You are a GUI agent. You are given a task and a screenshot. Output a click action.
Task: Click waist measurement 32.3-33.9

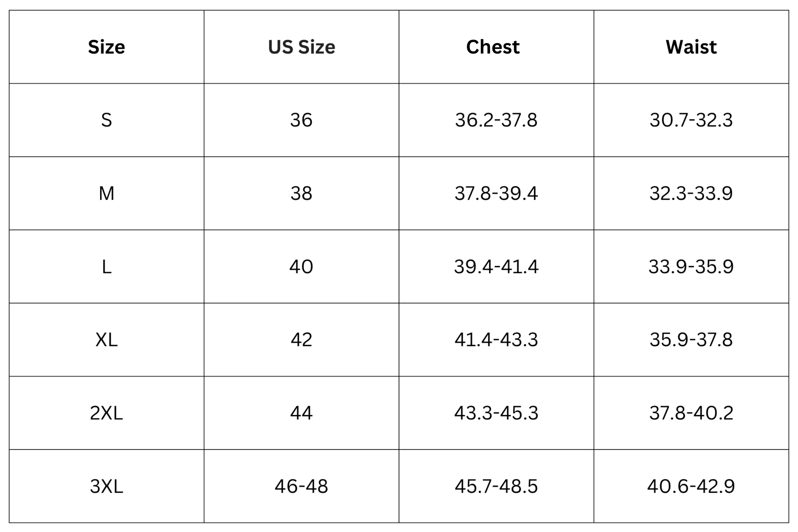point(691,194)
